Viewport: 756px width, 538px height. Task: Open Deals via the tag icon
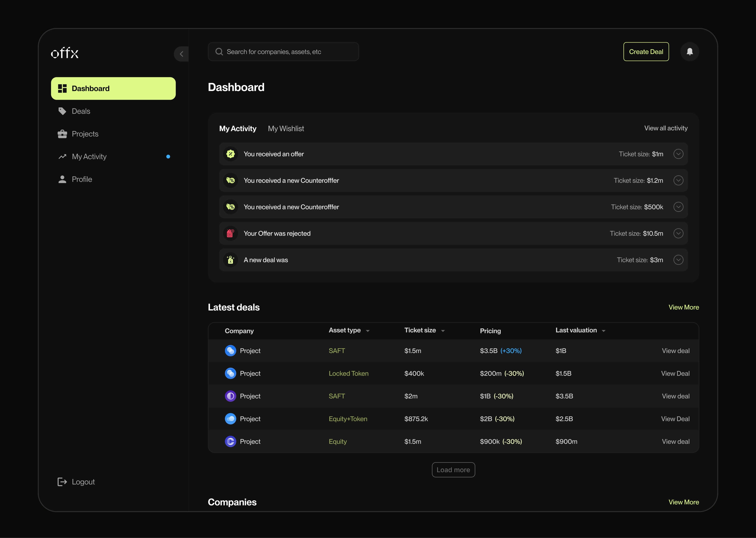click(x=62, y=111)
